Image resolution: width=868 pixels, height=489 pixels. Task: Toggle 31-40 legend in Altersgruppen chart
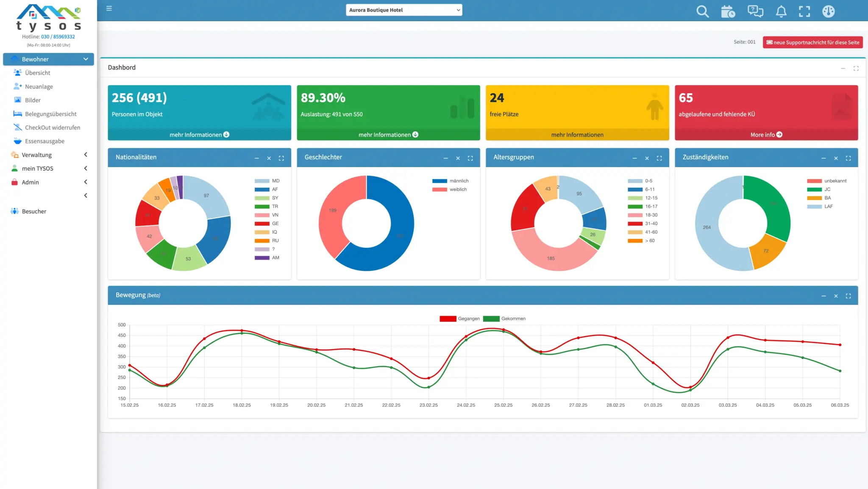(x=643, y=223)
